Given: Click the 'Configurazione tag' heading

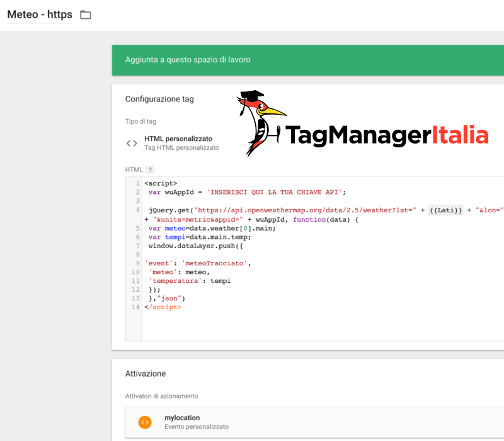Looking at the screenshot, I should (159, 99).
